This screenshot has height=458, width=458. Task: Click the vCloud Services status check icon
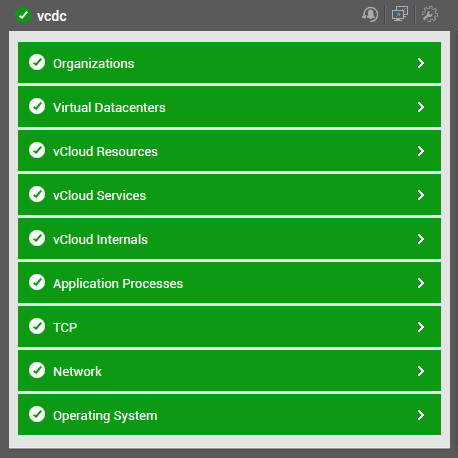tap(37, 194)
